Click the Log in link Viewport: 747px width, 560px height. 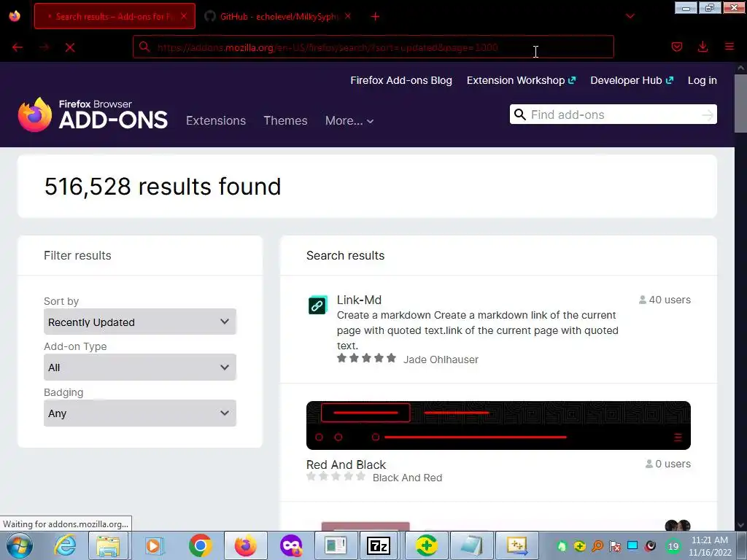(x=703, y=80)
